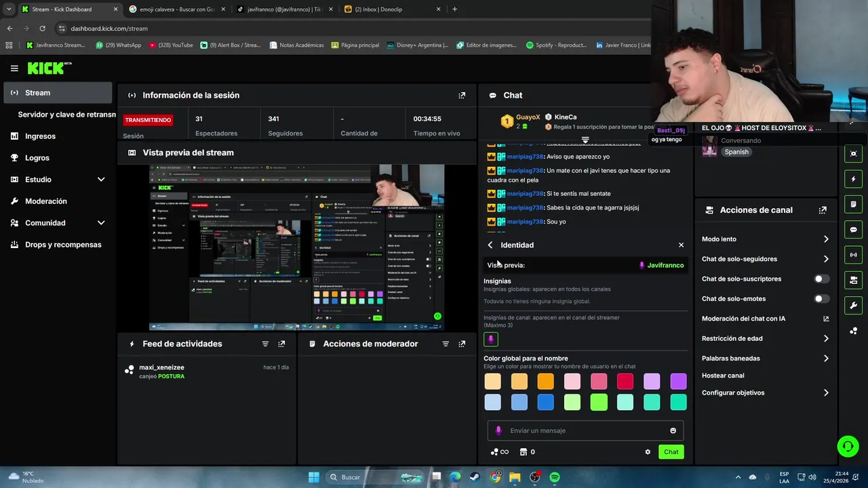Click the browser address bar

(x=353, y=28)
